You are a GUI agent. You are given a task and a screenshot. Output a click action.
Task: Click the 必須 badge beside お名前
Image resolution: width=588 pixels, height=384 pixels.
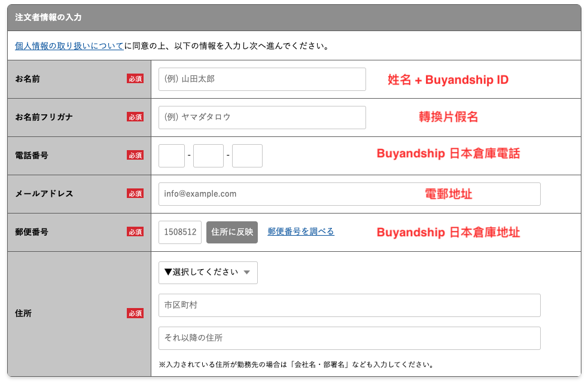click(x=135, y=79)
